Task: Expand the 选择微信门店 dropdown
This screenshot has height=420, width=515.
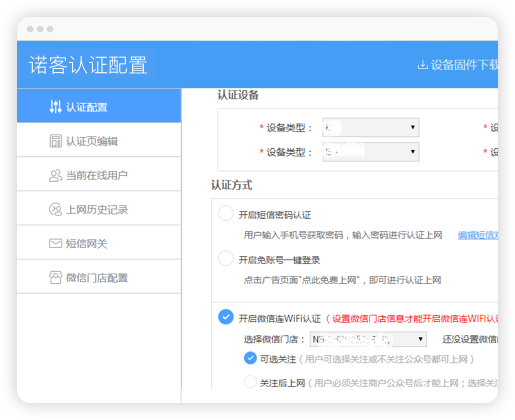Action: pyautogui.click(x=368, y=339)
